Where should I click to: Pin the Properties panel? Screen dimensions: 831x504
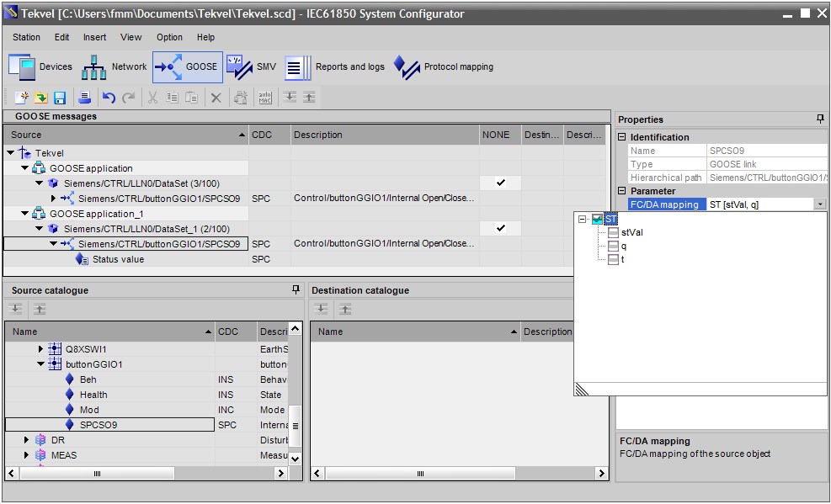click(820, 119)
